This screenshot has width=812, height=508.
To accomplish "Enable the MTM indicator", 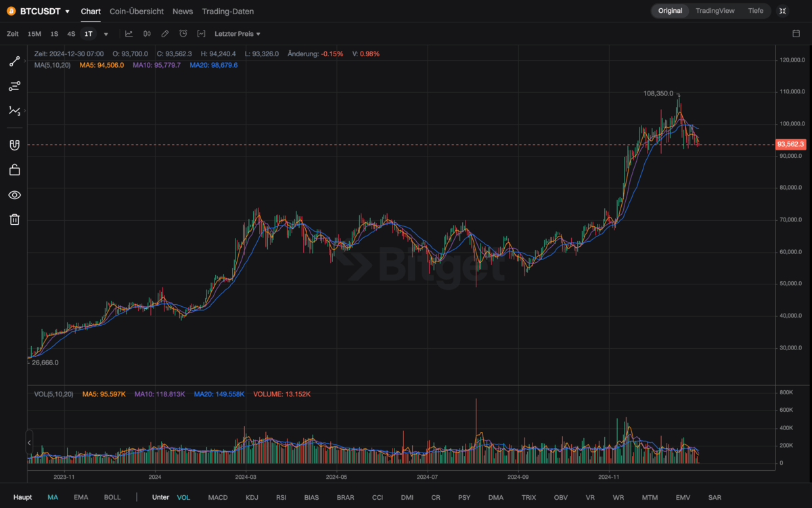I will [x=650, y=497].
